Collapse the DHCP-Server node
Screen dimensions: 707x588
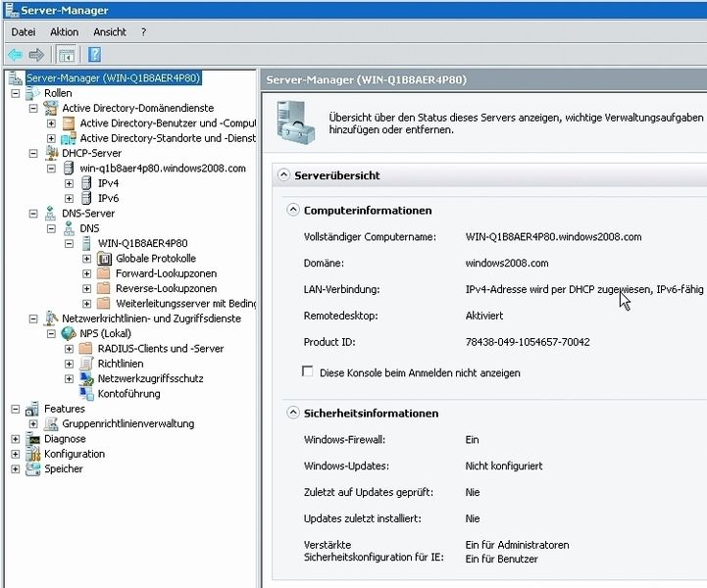[x=33, y=153]
